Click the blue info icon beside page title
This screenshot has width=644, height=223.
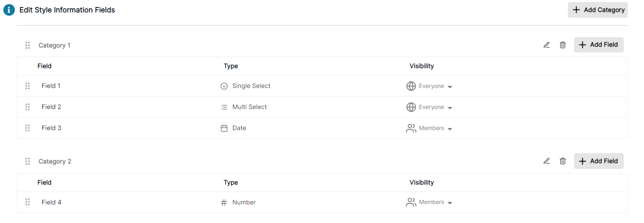point(9,10)
